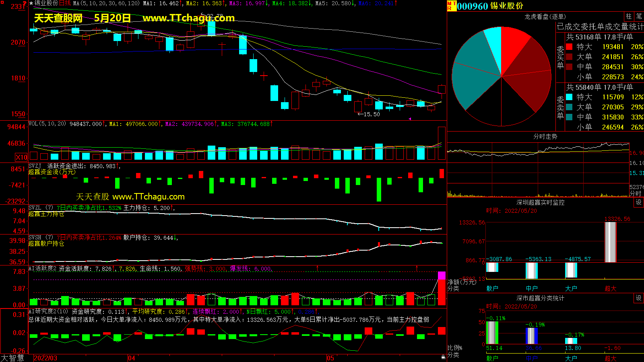Click the X10 volume scale marker
This screenshot has height=362, width=644.
click(21, 157)
